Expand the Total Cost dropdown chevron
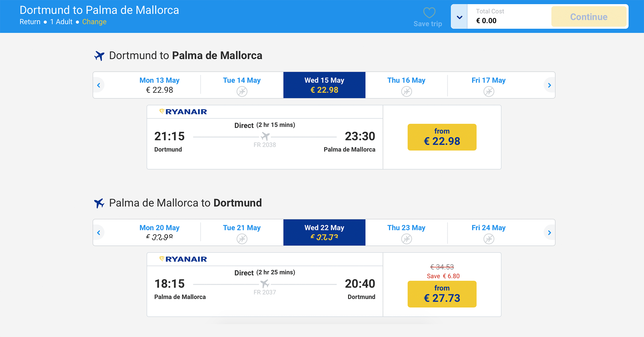This screenshot has width=644, height=337. click(x=459, y=17)
